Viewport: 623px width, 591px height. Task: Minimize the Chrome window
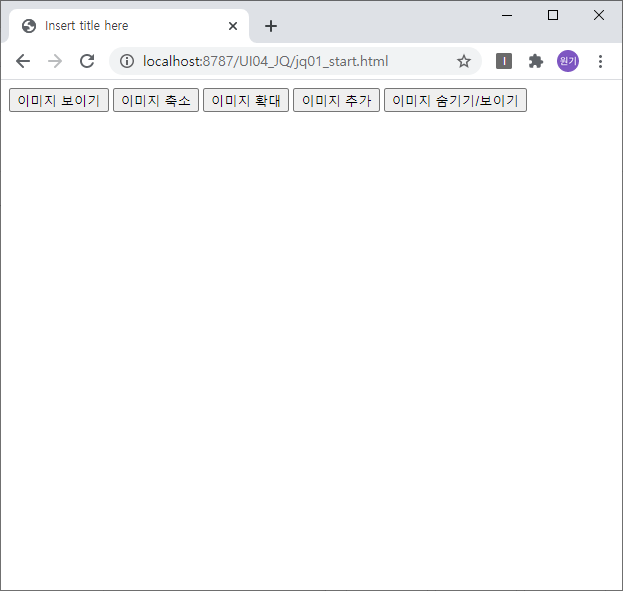point(507,16)
